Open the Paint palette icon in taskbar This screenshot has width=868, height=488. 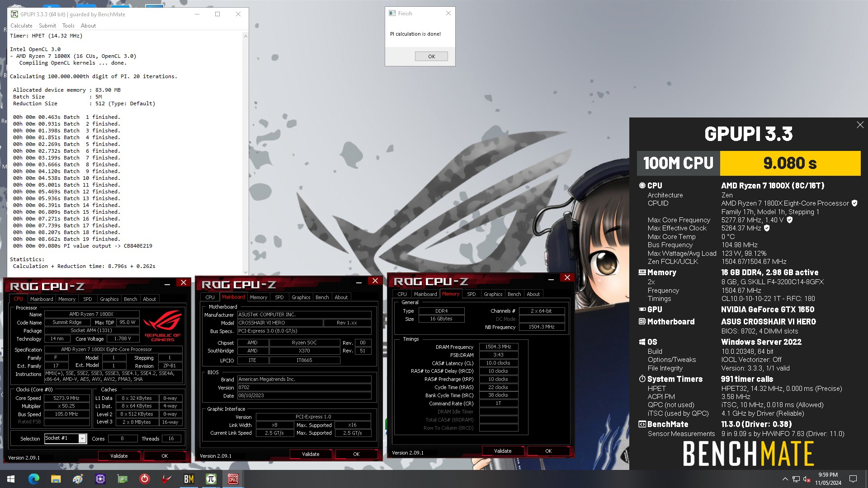tap(78, 479)
